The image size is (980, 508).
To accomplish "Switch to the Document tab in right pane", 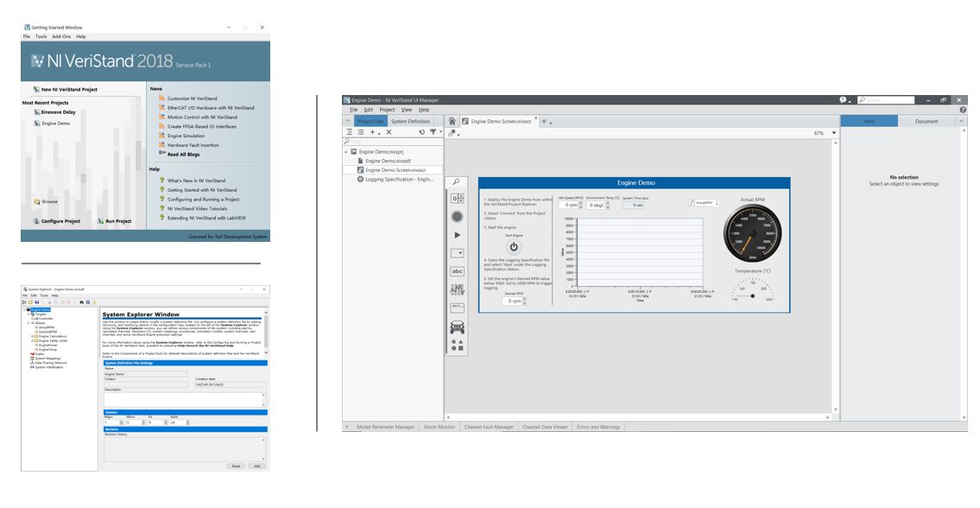I will (x=926, y=121).
